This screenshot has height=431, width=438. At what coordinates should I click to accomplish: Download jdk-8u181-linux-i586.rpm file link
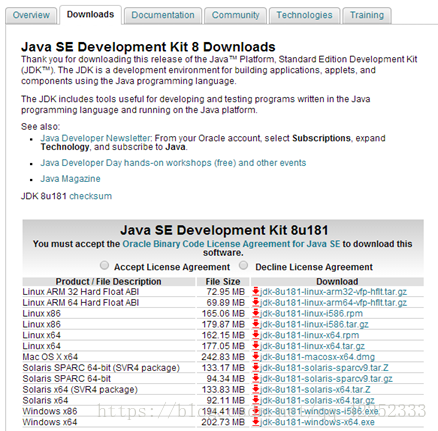coord(311,313)
